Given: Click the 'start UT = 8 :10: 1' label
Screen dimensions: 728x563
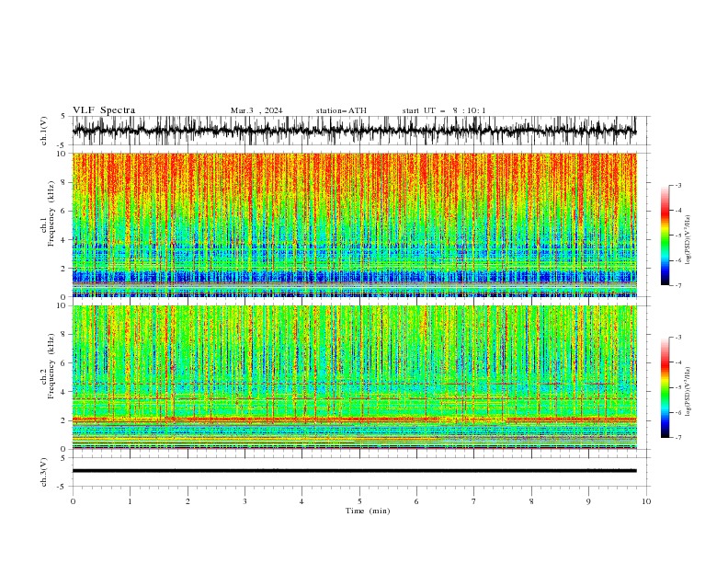Looking at the screenshot, I should click(x=444, y=110).
